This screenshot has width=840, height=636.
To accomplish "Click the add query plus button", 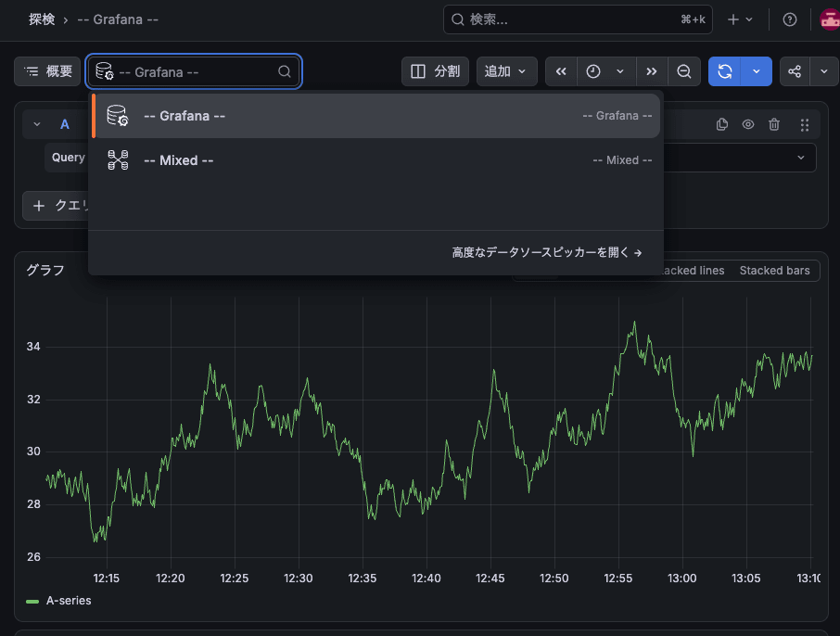I will coord(56,206).
